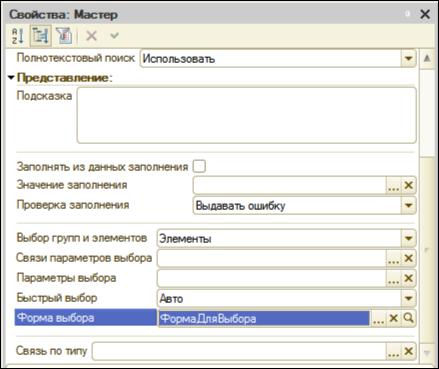Click the cancel edit X toolbar icon
Screen dimensions: 439x369
pos(91,36)
